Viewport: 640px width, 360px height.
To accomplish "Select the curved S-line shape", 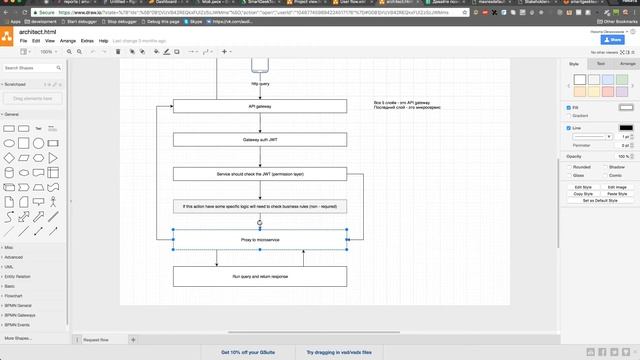I will (x=9, y=216).
